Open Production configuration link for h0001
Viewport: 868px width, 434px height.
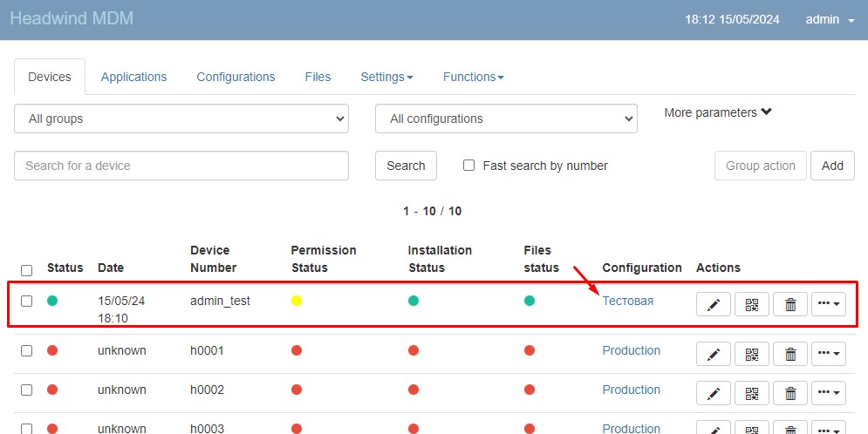point(631,350)
